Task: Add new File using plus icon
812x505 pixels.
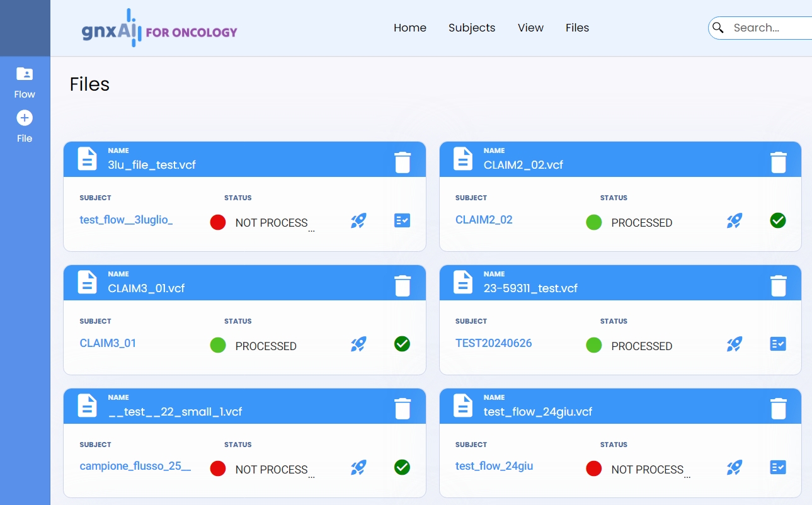Action: 25,118
